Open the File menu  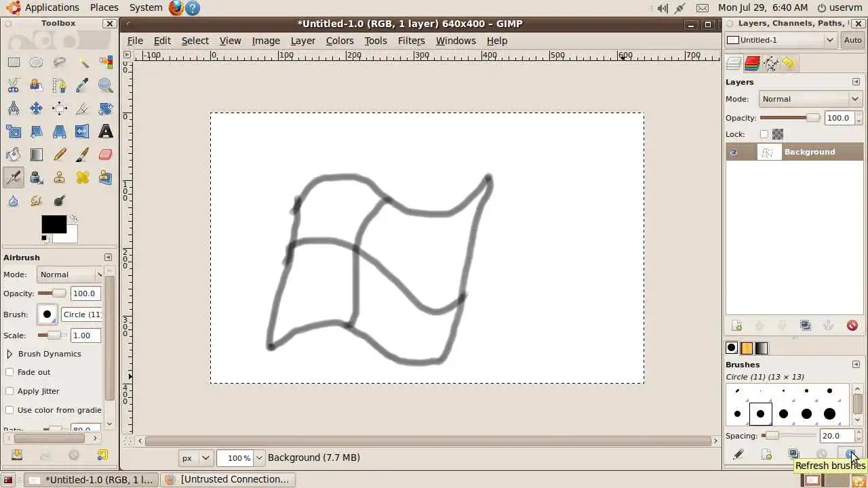[135, 41]
